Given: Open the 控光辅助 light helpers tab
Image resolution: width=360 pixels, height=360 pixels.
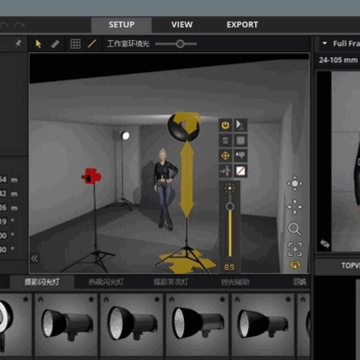Looking at the screenshot, I should (x=235, y=282).
